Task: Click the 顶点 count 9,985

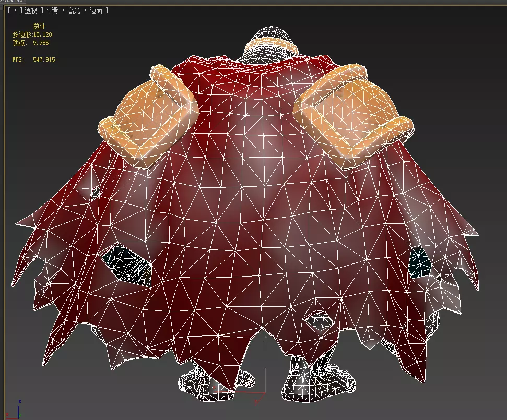Action: [x=41, y=43]
